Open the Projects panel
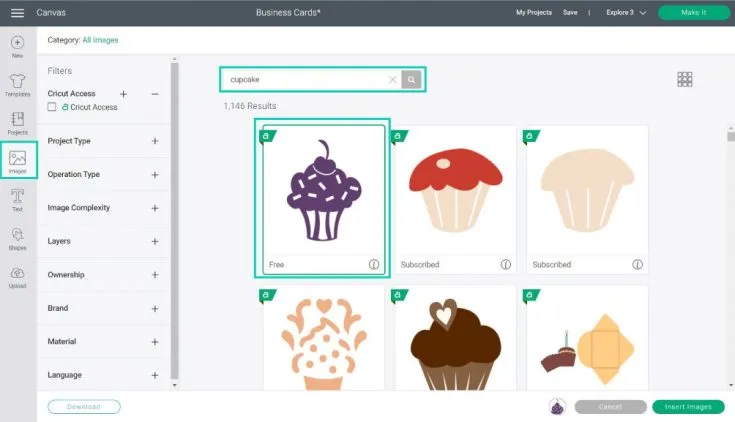Screen dimensions: 735x422 (17, 122)
